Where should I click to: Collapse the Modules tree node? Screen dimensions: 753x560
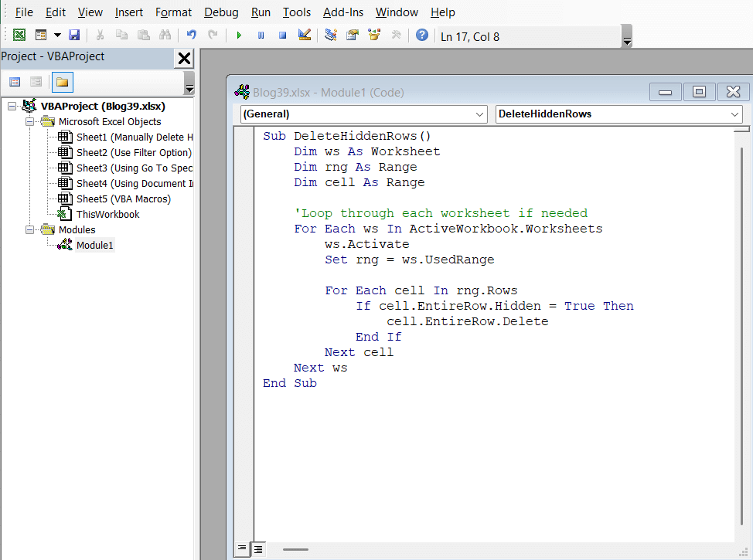tap(29, 229)
